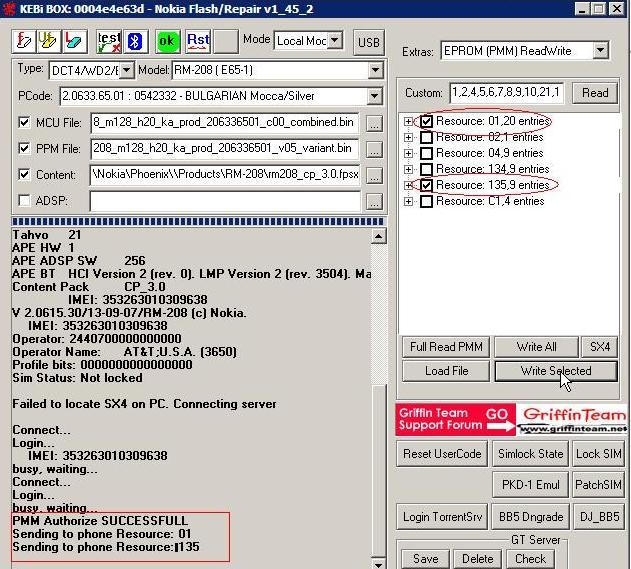Click PKD-1 Emul button
Image resolution: width=631 pixels, height=569 pixels.
(530, 484)
